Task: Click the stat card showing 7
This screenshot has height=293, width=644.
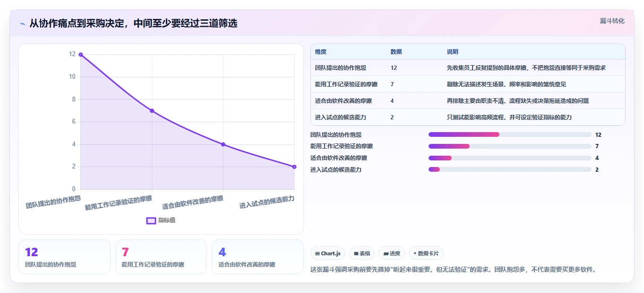Action: pyautogui.click(x=161, y=257)
